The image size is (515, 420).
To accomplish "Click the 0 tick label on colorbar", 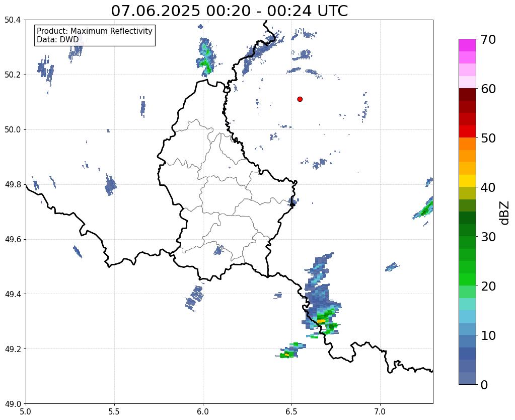I will 484,385.
